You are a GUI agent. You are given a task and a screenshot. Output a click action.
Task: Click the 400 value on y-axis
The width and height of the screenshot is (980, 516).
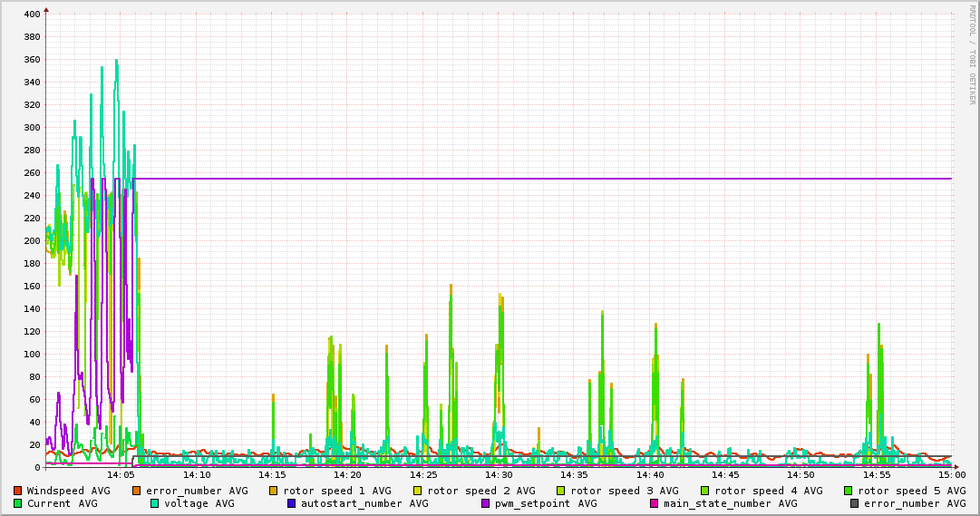[30, 15]
